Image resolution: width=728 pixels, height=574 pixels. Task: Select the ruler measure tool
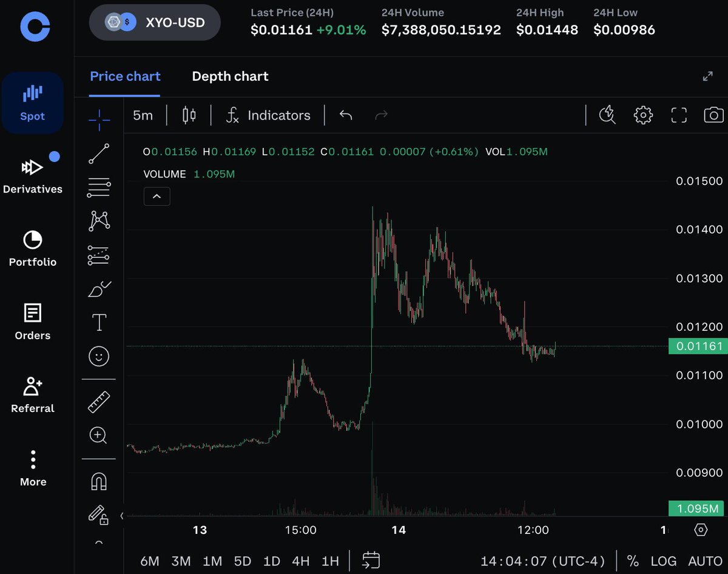[x=99, y=402]
